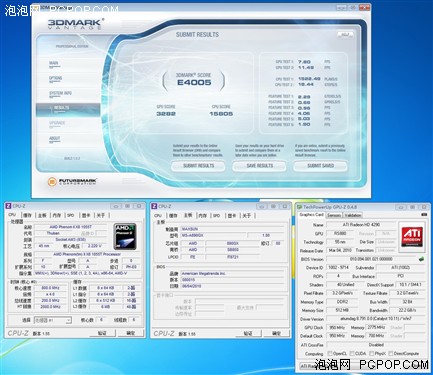Switch to 关于 tab in the mainboard CPU-Z window

(246, 216)
